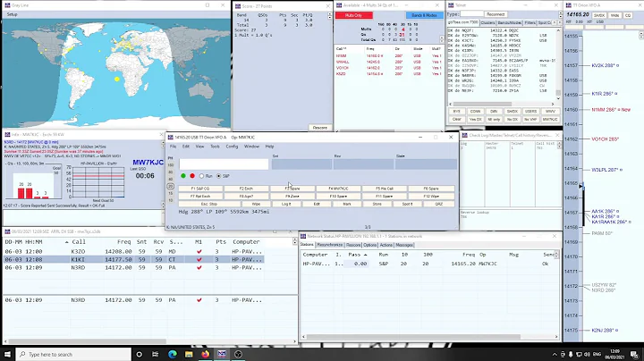
Task: Open the notification center icon
Action: 634,355
